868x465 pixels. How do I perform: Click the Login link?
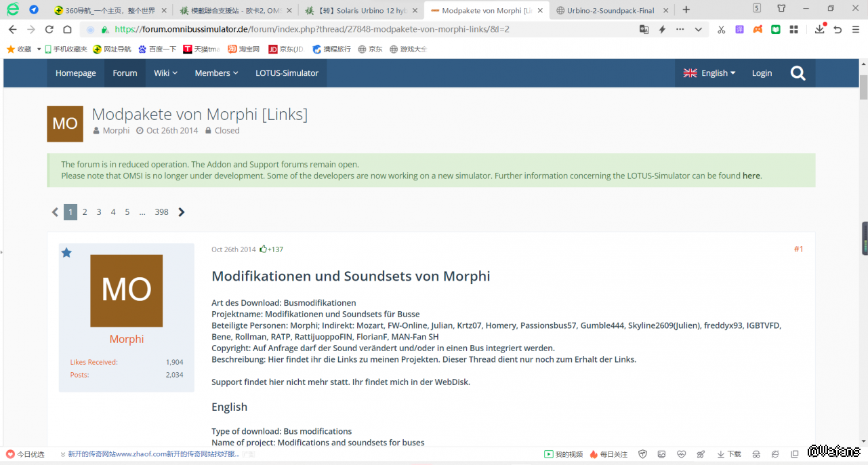762,73
